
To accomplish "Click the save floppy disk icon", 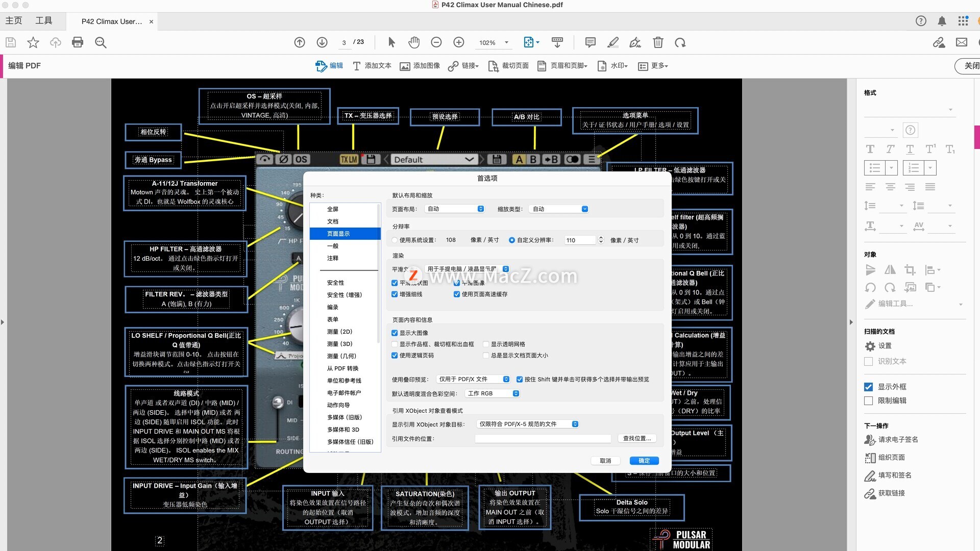I will point(11,42).
